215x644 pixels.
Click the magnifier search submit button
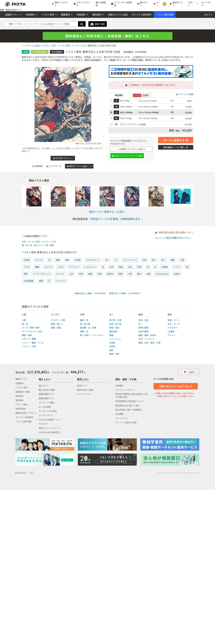coord(82,24)
